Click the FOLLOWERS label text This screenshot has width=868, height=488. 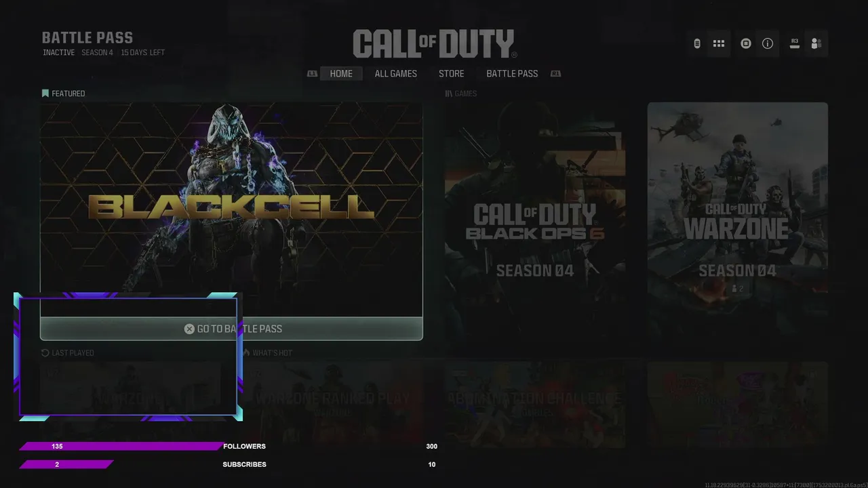click(244, 446)
